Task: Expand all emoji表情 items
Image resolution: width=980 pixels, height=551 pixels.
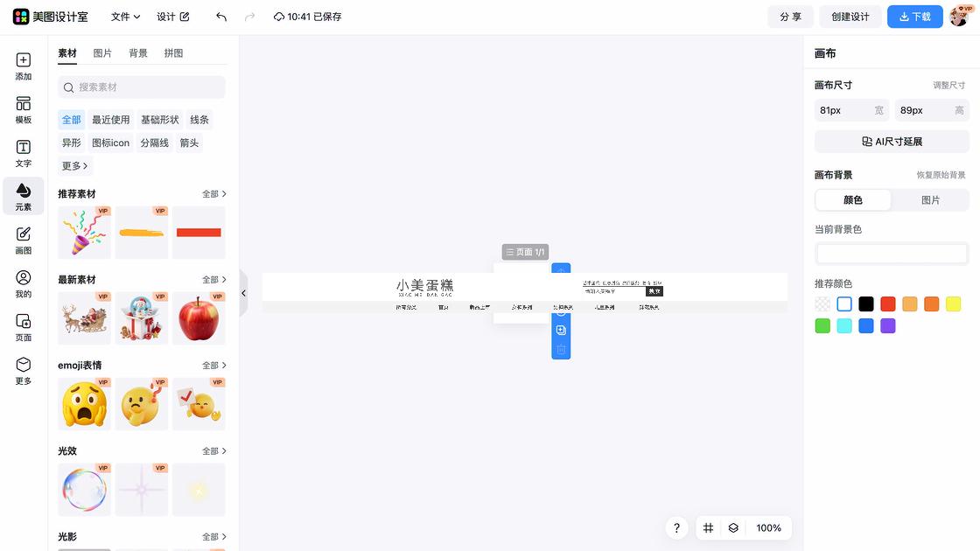Action: [x=213, y=366]
